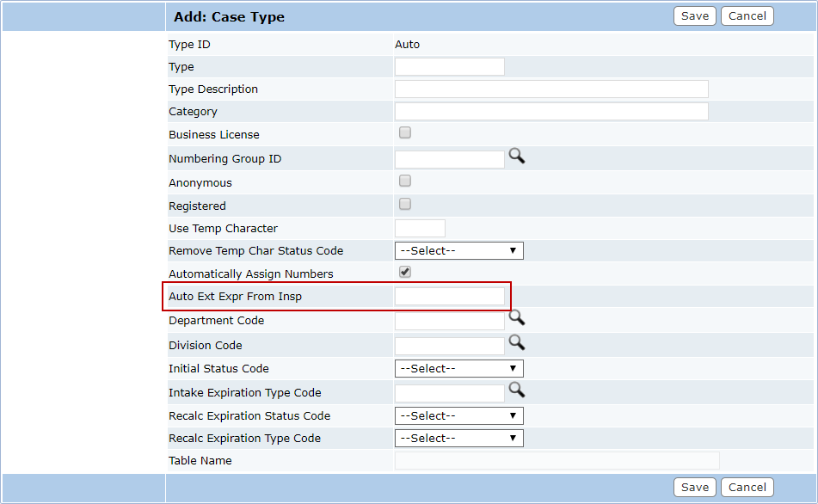
Task: Open lookup for Numbering Group ID
Action: coord(516,156)
